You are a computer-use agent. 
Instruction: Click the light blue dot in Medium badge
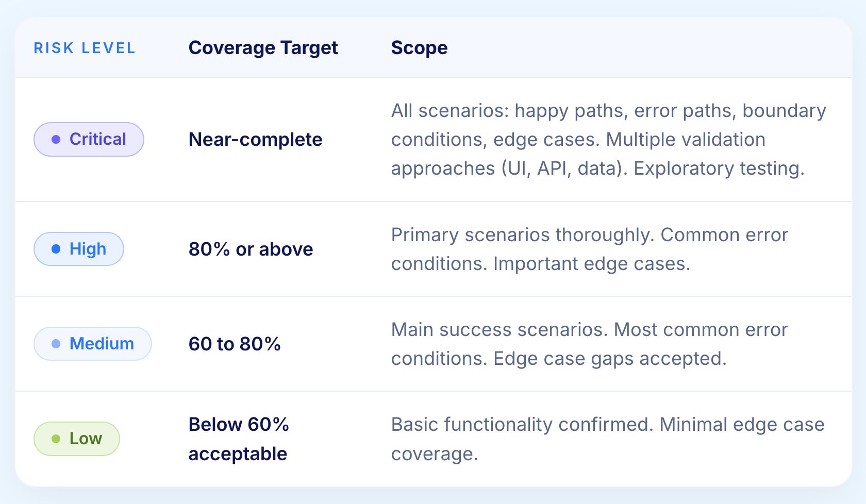point(56,344)
